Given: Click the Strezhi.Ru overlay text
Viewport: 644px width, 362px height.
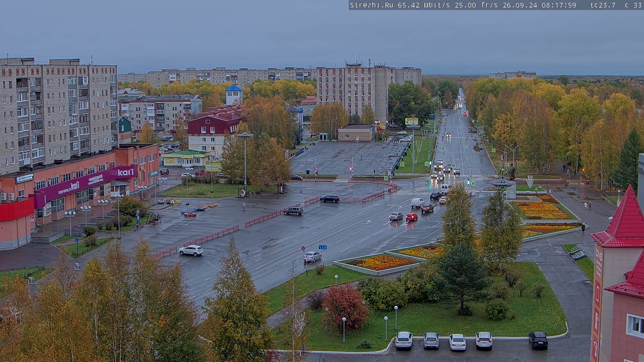Looking at the screenshot, I should point(372,5).
